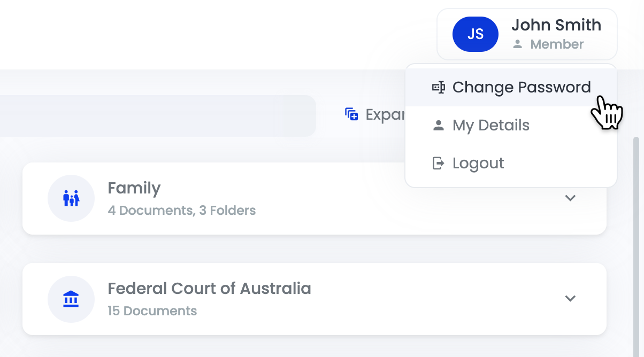The width and height of the screenshot is (644, 357).
Task: Click the Federal Court building icon
Action: click(x=71, y=299)
